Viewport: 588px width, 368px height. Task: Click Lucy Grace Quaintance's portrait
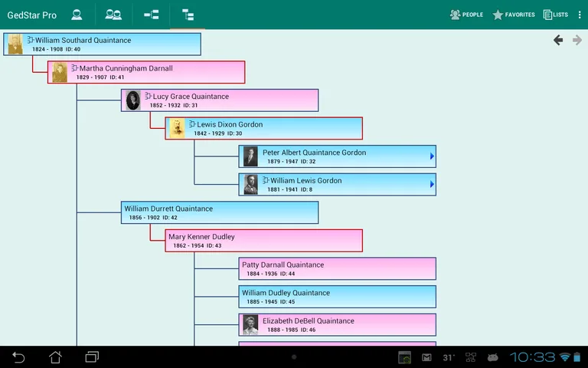click(x=133, y=100)
